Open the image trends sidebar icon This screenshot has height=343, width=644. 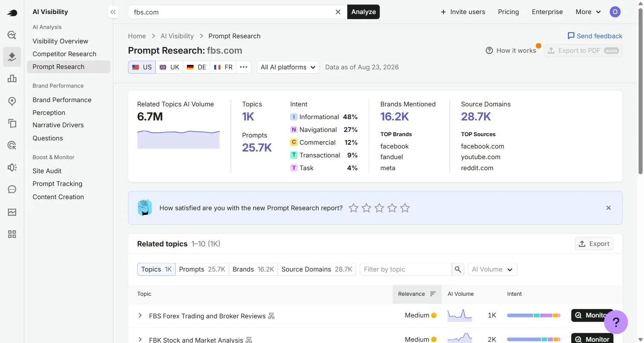12,212
